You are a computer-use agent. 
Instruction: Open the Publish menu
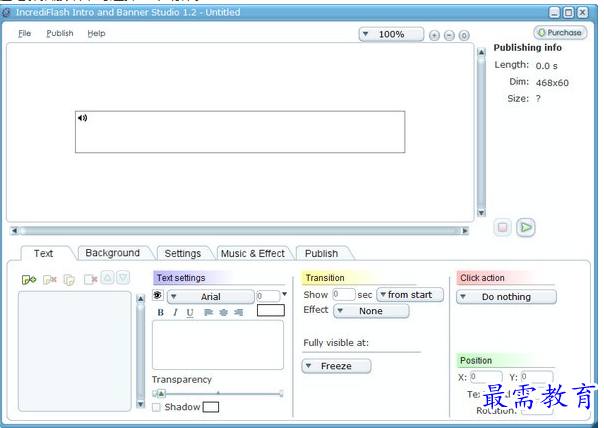click(x=60, y=34)
